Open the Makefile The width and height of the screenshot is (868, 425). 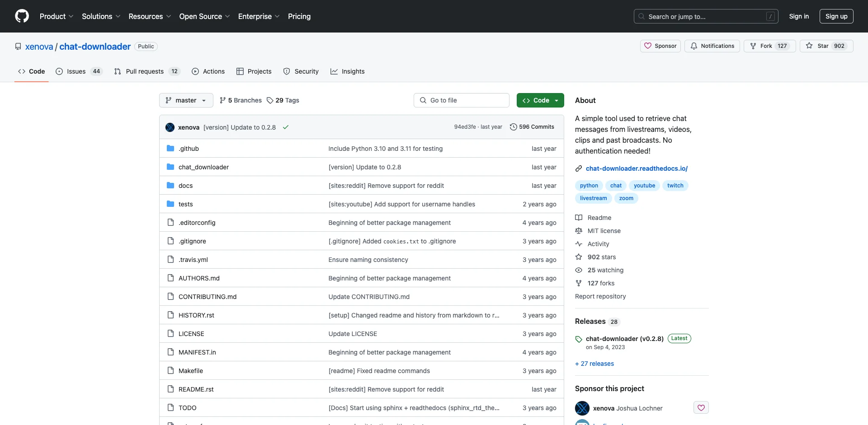(191, 371)
